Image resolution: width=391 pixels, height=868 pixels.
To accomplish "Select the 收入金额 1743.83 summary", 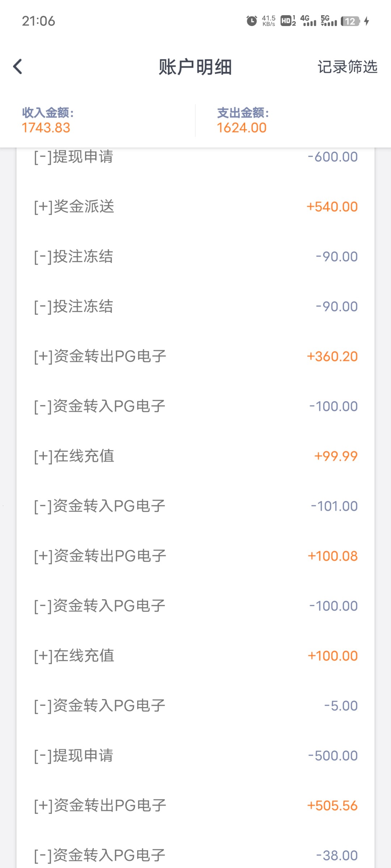I will [48, 120].
